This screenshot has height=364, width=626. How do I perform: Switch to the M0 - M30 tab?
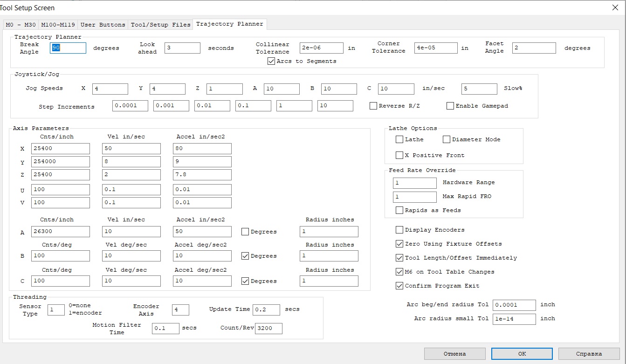tap(21, 25)
